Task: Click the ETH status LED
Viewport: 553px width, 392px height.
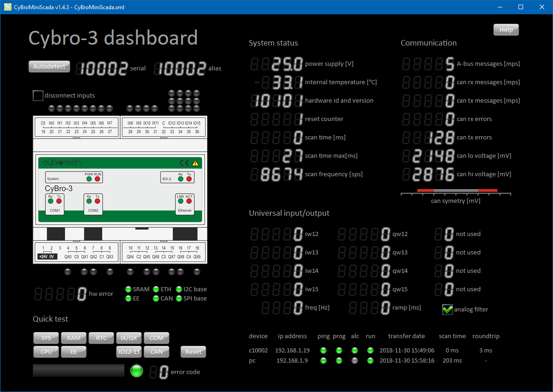Action: [x=156, y=289]
